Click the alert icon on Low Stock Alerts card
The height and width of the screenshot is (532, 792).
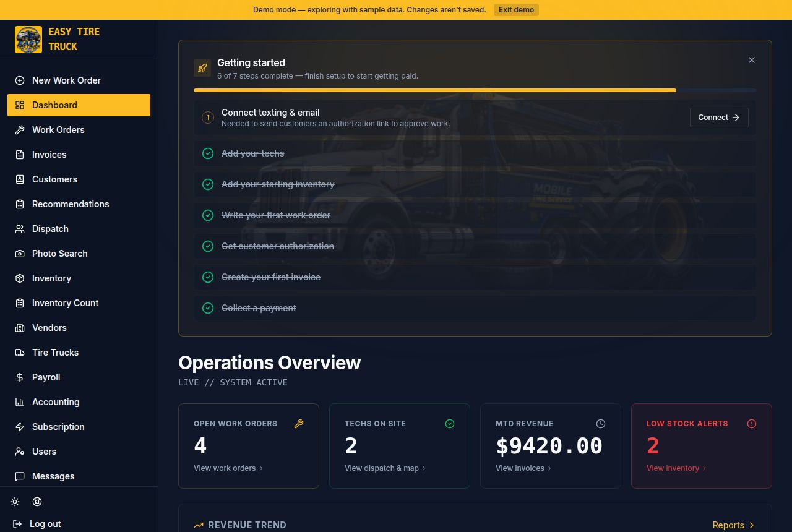(x=752, y=424)
